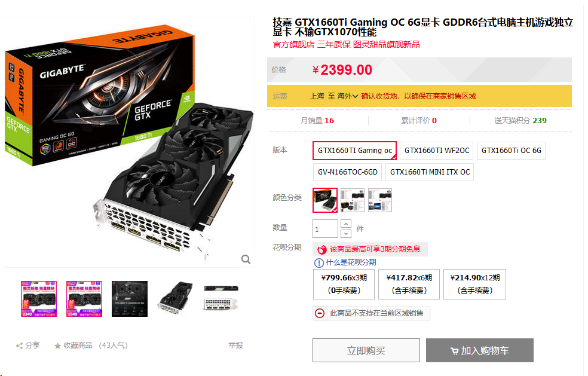Click the Huabei logo in installment banner

tap(321, 249)
